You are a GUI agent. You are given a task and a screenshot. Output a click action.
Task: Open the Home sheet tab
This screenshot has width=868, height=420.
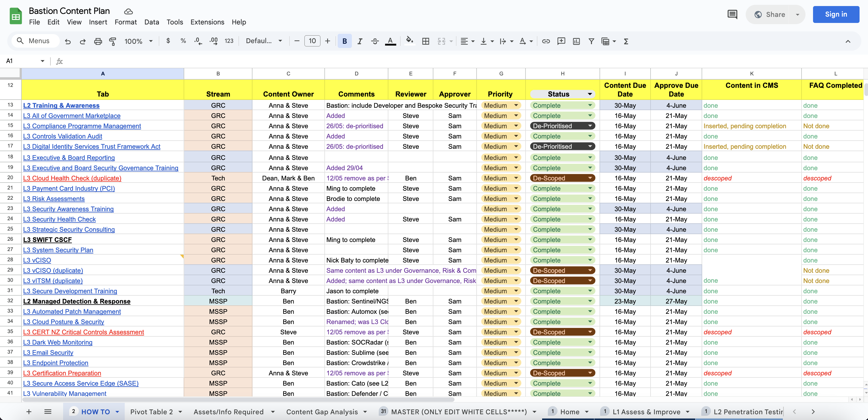(x=570, y=412)
